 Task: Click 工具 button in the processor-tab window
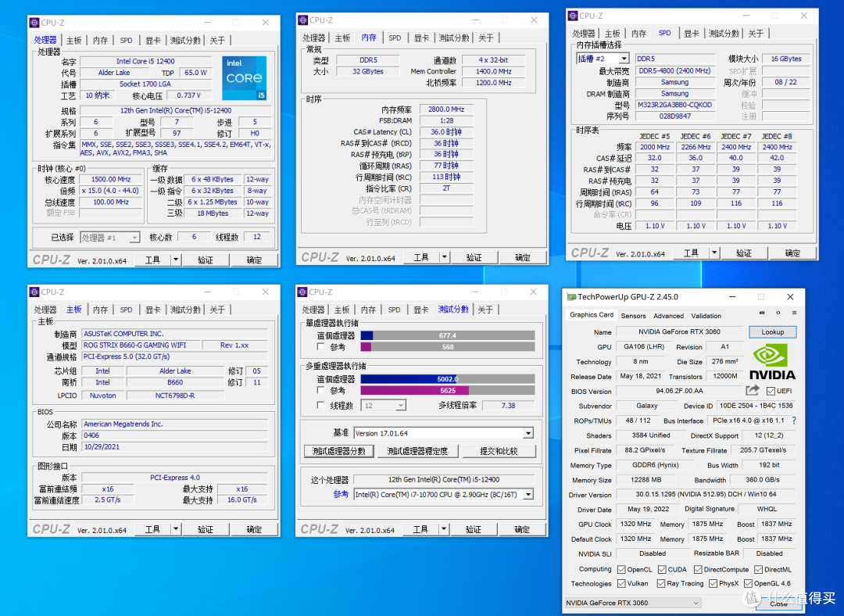[x=152, y=260]
